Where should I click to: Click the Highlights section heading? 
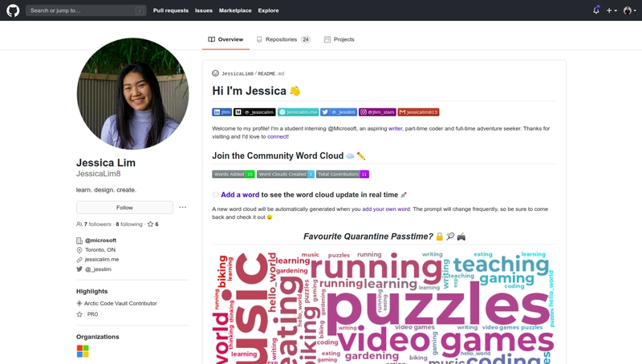[91, 291]
